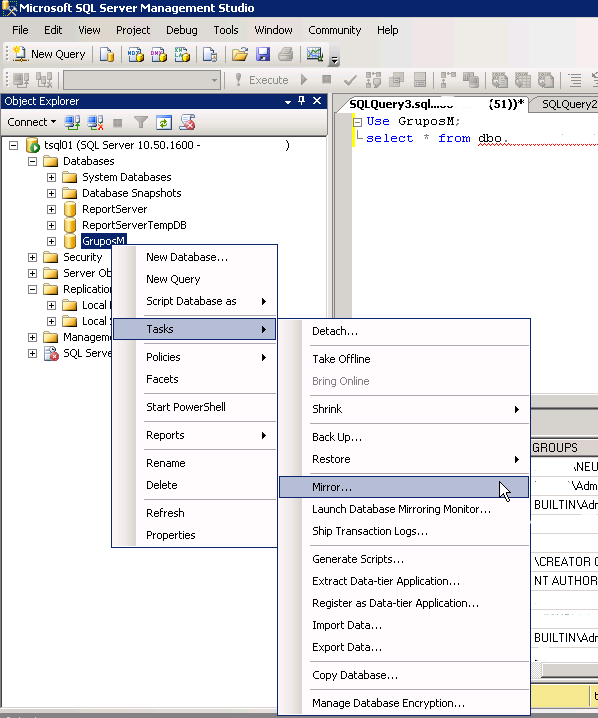Click the Debug play arrow icon
598x718 pixels.
[x=304, y=80]
